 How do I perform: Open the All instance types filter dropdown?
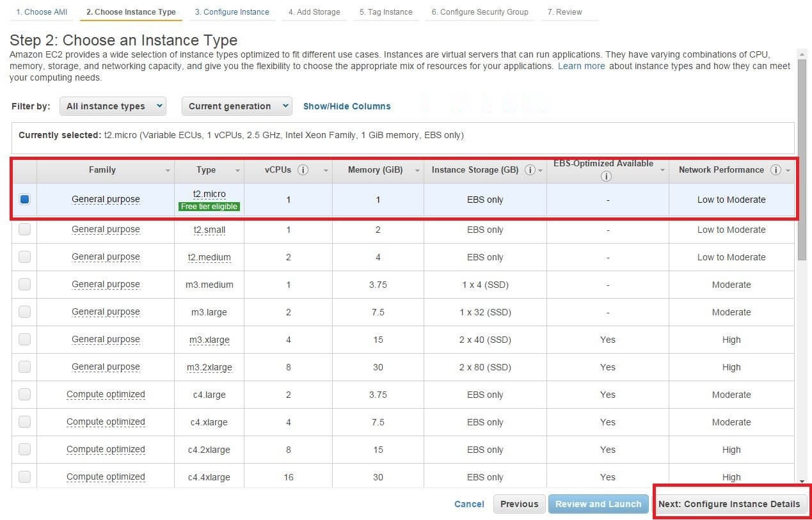pyautogui.click(x=113, y=106)
